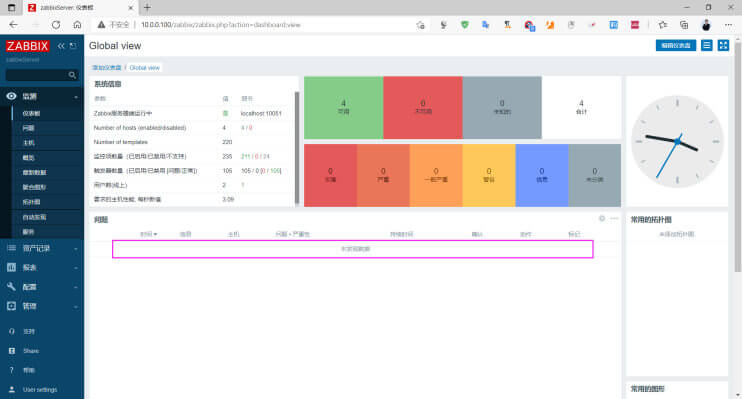Open the Hosts item under Monitoring

click(28, 143)
